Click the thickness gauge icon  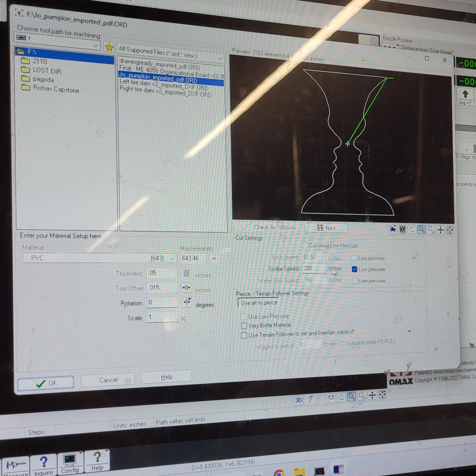(x=187, y=273)
